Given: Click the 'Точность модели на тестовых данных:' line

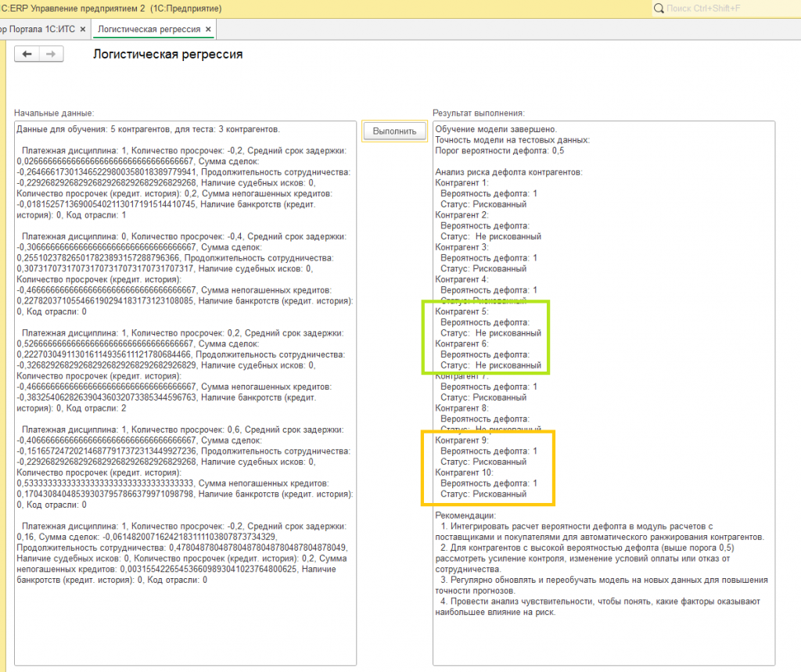Looking at the screenshot, I should coord(512,140).
